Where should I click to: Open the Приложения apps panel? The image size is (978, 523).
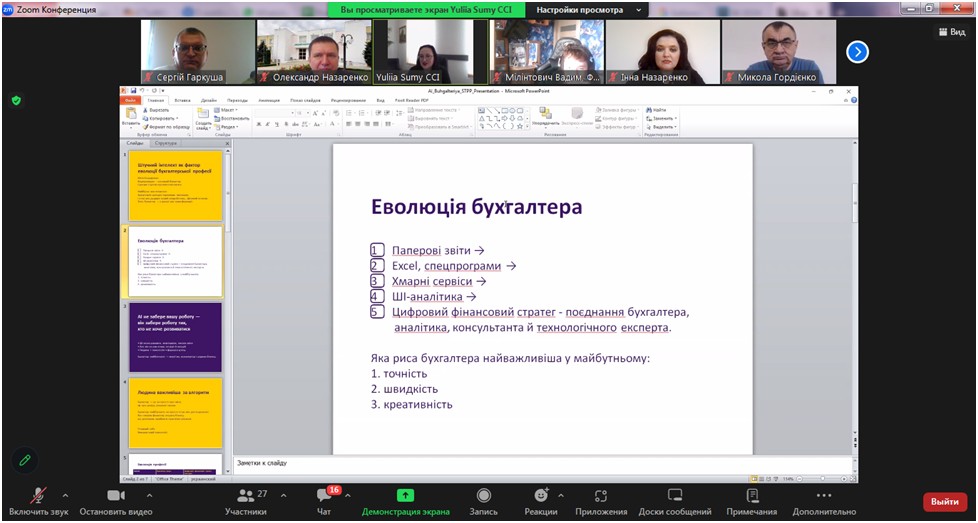602,501
